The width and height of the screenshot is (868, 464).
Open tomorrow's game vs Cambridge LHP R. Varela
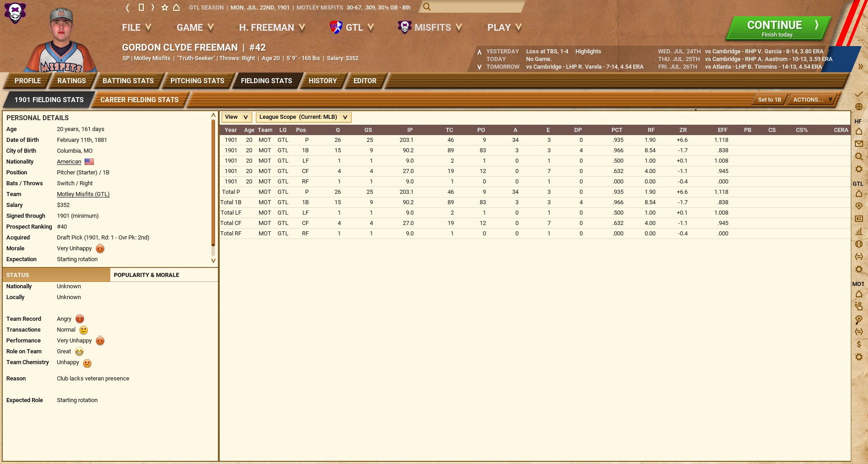[585, 67]
